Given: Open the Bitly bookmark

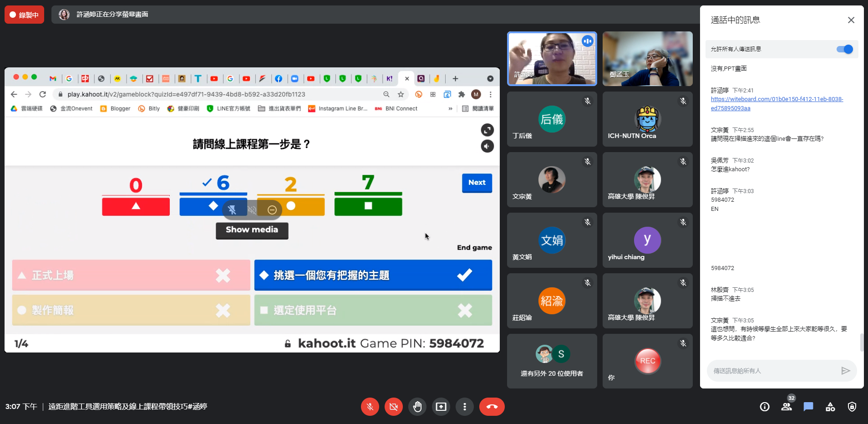Looking at the screenshot, I should pos(149,108).
